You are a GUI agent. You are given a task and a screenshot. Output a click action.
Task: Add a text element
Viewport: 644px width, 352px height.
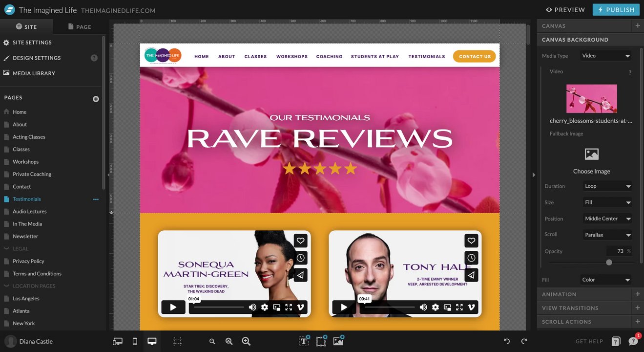[x=304, y=341]
